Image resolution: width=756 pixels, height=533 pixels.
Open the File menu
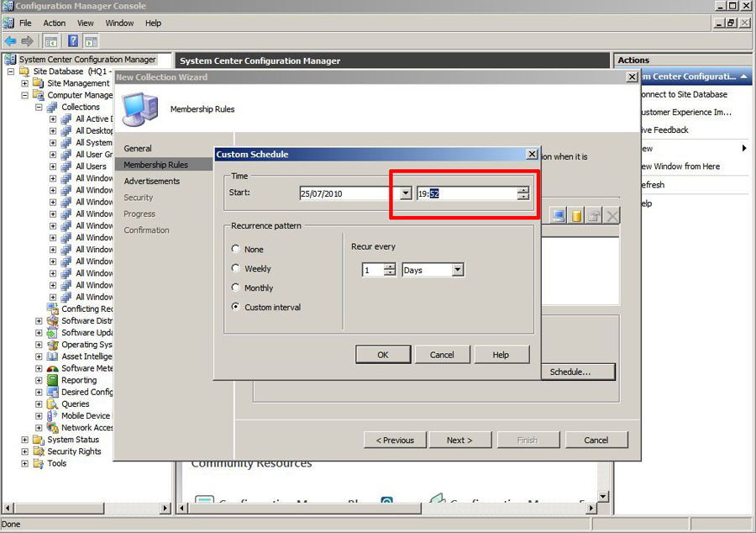pos(25,24)
